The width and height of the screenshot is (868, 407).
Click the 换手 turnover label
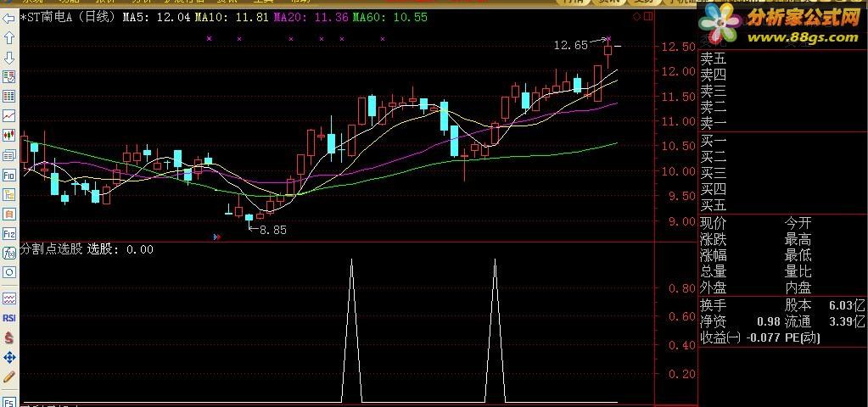(714, 304)
